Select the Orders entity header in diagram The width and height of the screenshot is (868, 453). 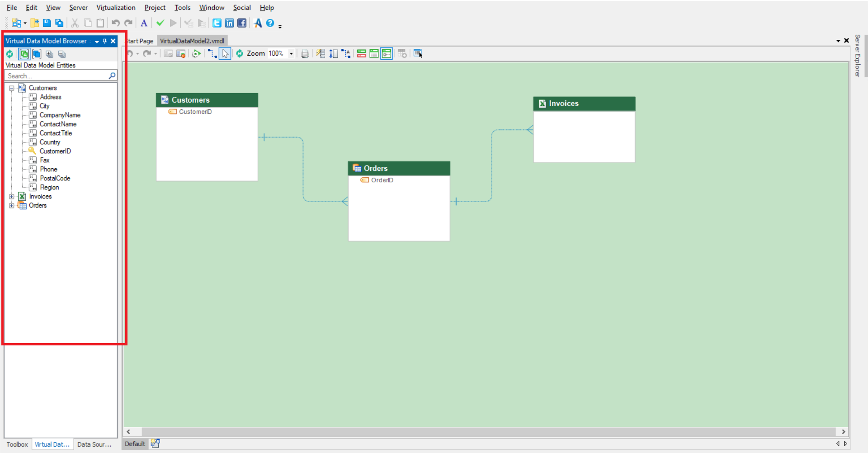pos(399,168)
